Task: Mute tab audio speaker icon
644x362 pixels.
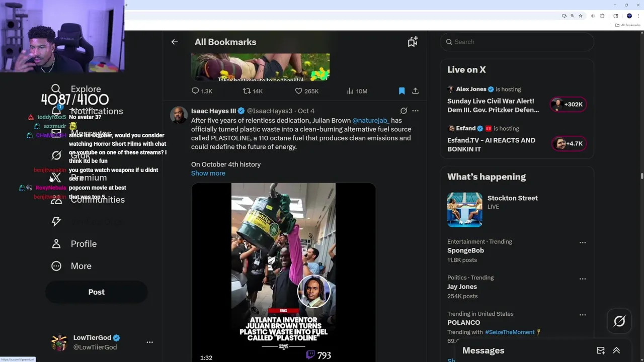Action: pyautogui.click(x=593, y=16)
